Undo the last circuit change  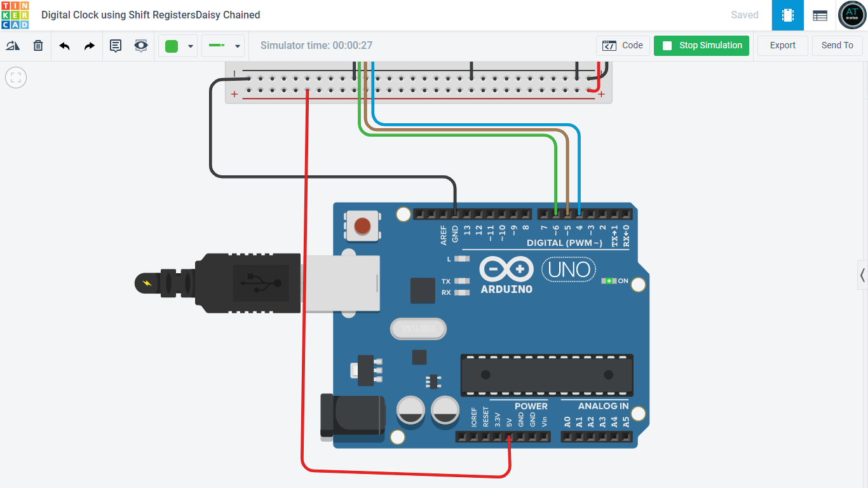pos(64,45)
